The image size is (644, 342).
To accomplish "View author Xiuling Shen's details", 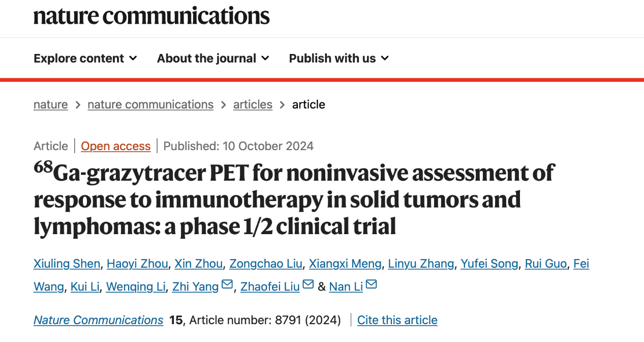I will 67,264.
